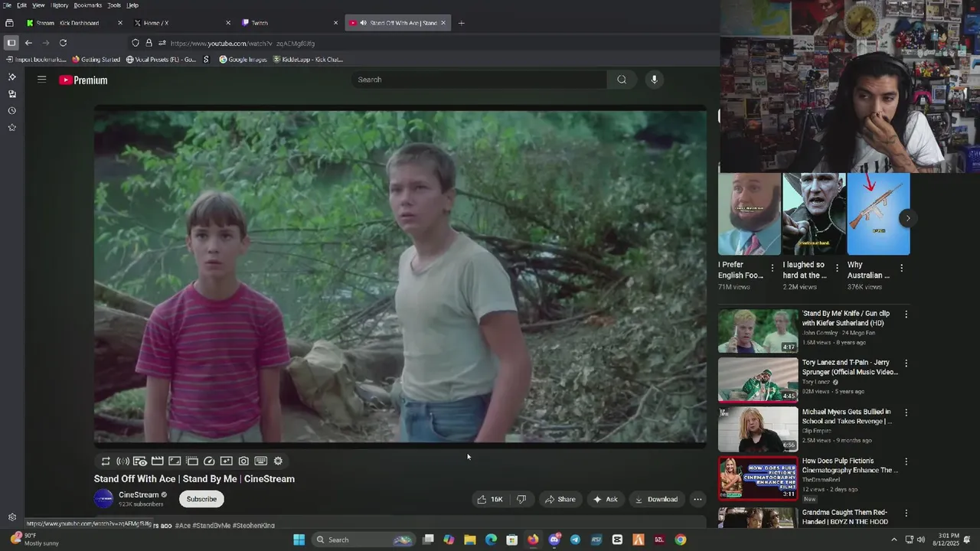Image resolution: width=980 pixels, height=551 pixels.
Task: Open the History menu
Action: pos(60,5)
